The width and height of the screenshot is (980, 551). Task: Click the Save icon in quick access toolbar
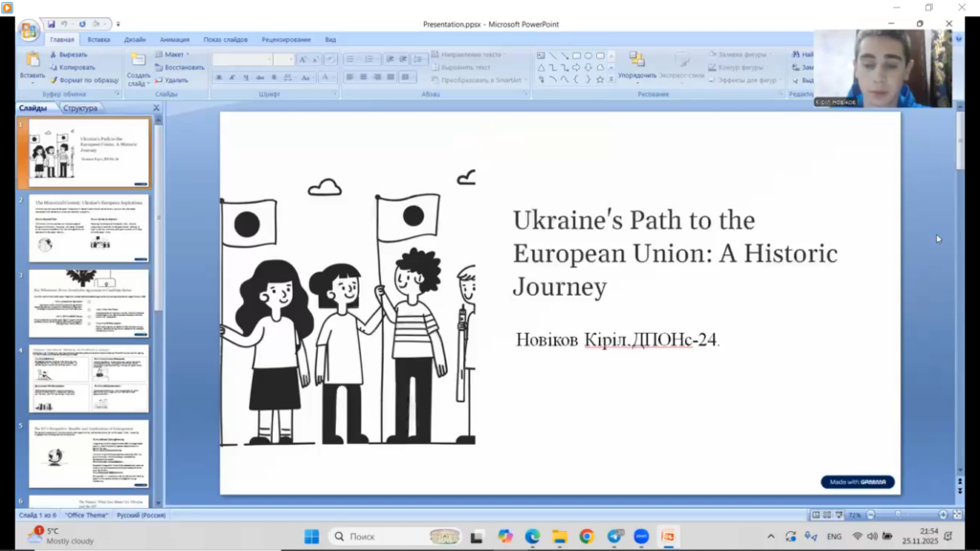[x=52, y=24]
